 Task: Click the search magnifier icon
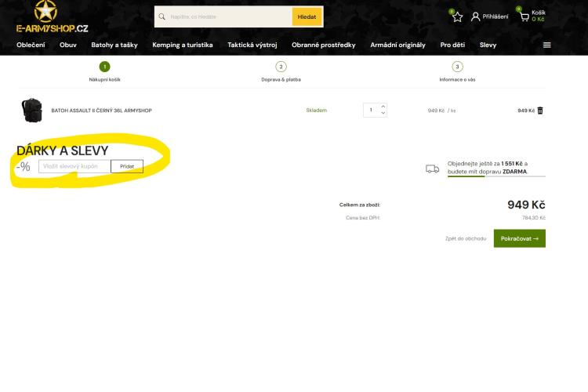point(162,16)
